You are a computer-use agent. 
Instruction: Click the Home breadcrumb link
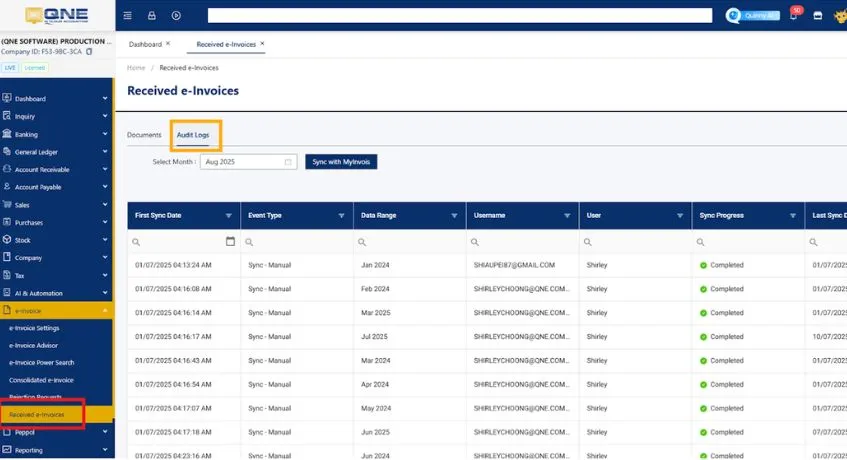click(136, 68)
